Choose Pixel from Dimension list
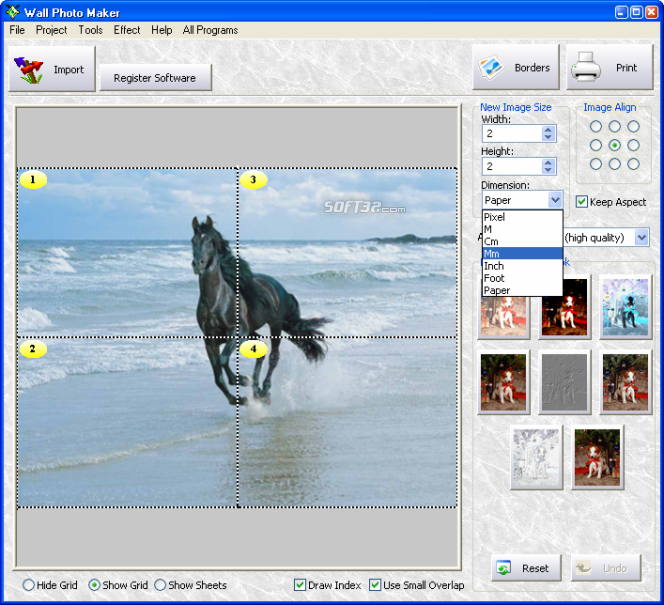Viewport: 664px width, 605px height. coord(523,217)
